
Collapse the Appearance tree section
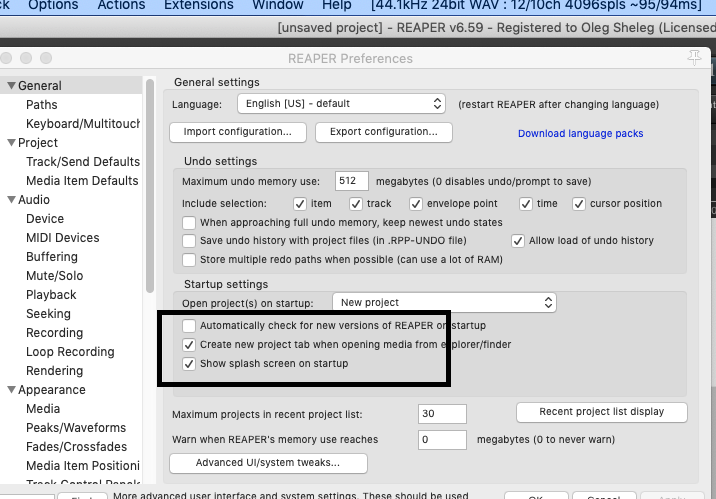click(x=11, y=389)
